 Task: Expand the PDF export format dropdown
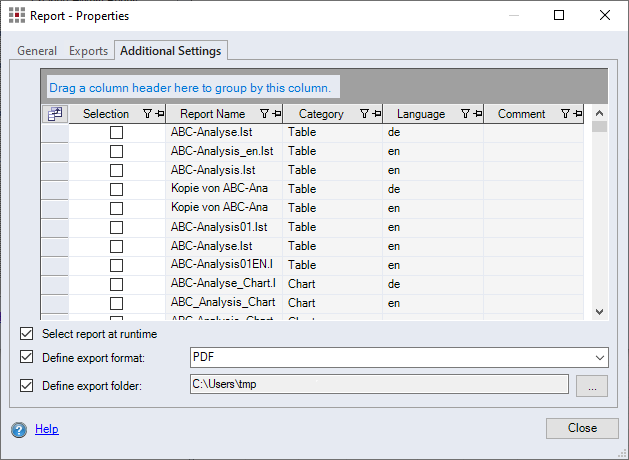pos(599,357)
